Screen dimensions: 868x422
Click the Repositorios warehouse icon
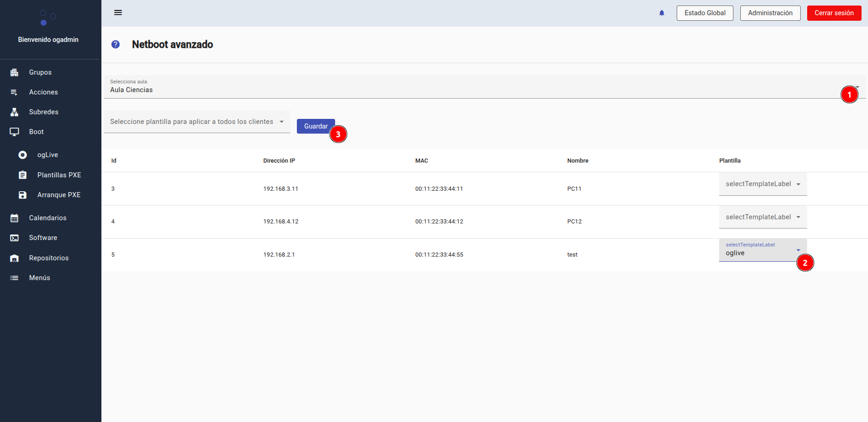[14, 258]
